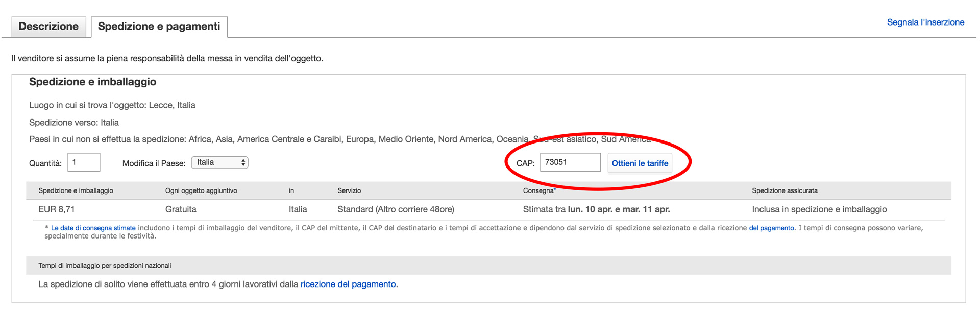Click the EUR 8,71 shipping cost
This screenshot has width=980, height=310.
[57, 209]
